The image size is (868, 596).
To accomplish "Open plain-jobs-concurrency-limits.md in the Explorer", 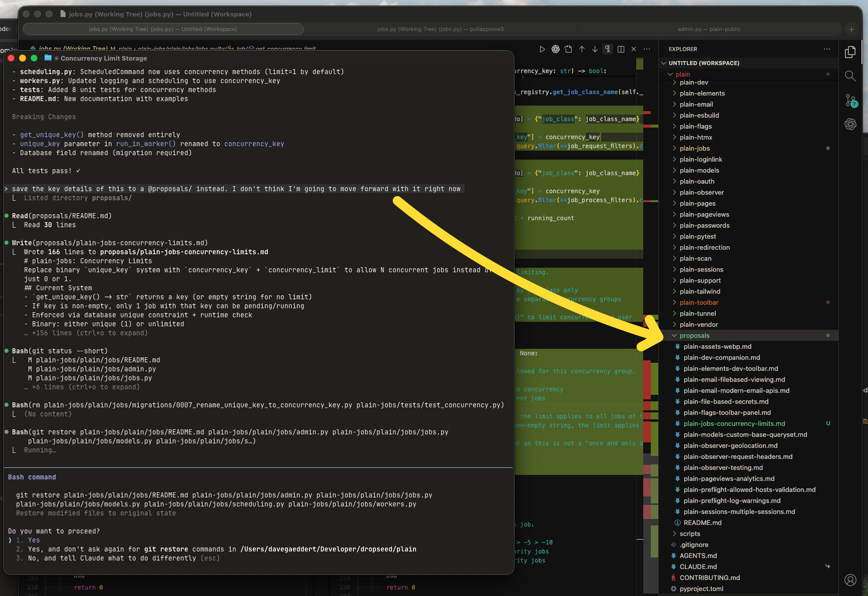I will pos(734,423).
